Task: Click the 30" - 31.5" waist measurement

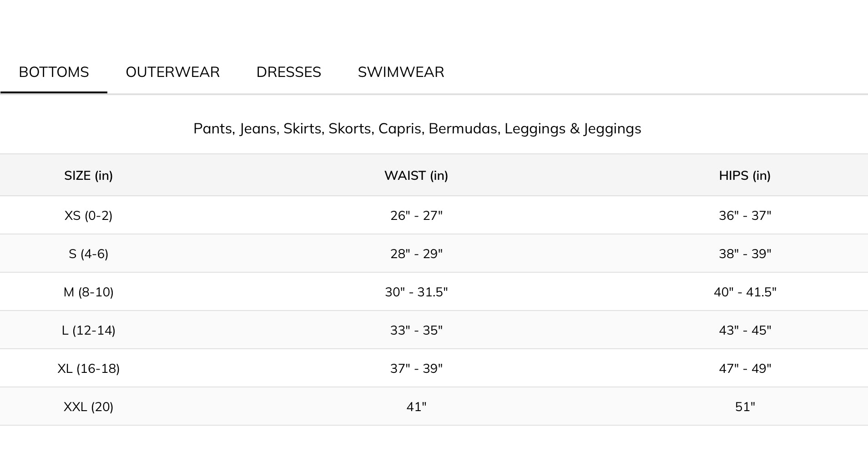Action: coord(416,292)
